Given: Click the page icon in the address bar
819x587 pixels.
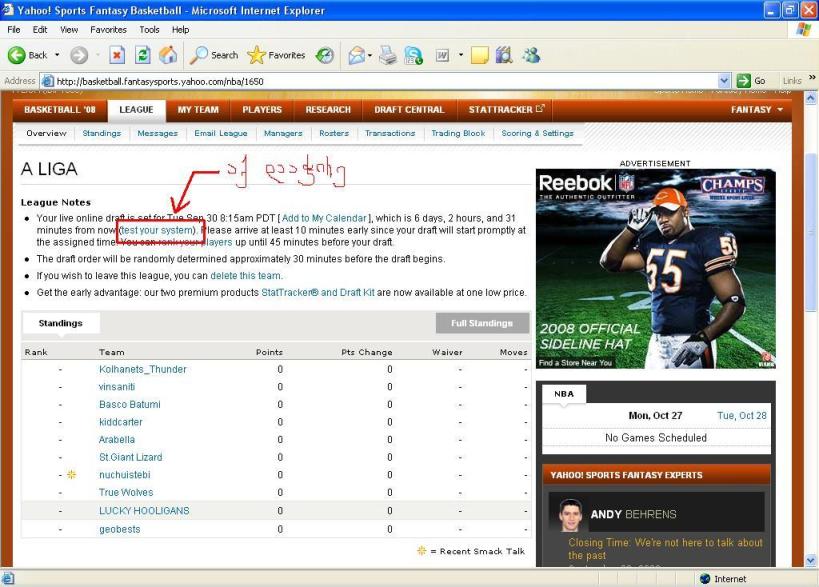Looking at the screenshot, I should pos(48,81).
